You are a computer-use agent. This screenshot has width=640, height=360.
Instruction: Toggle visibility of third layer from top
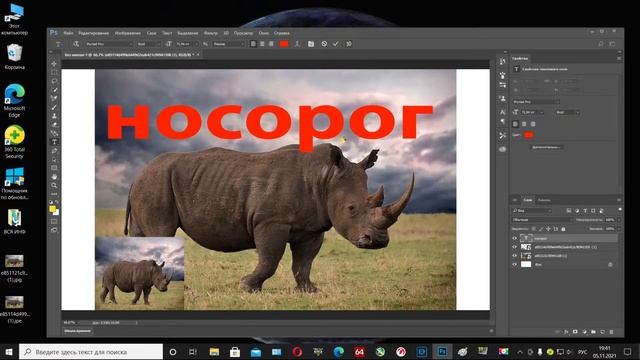(x=514, y=256)
